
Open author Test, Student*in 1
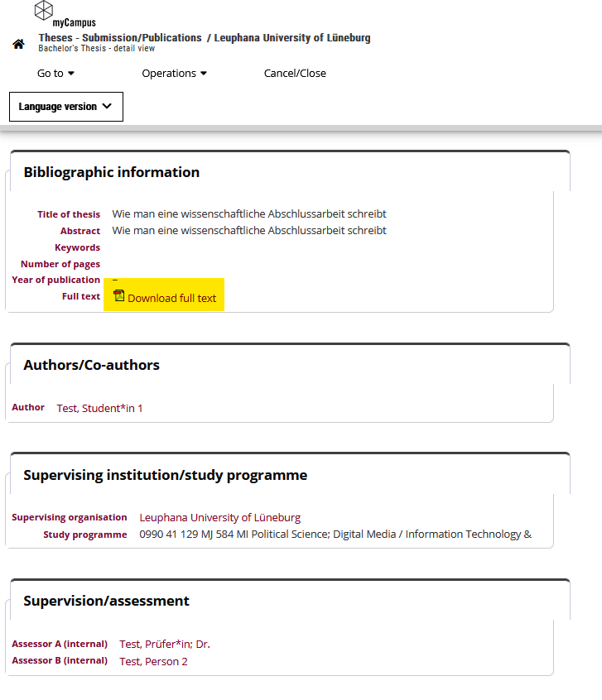[99, 408]
